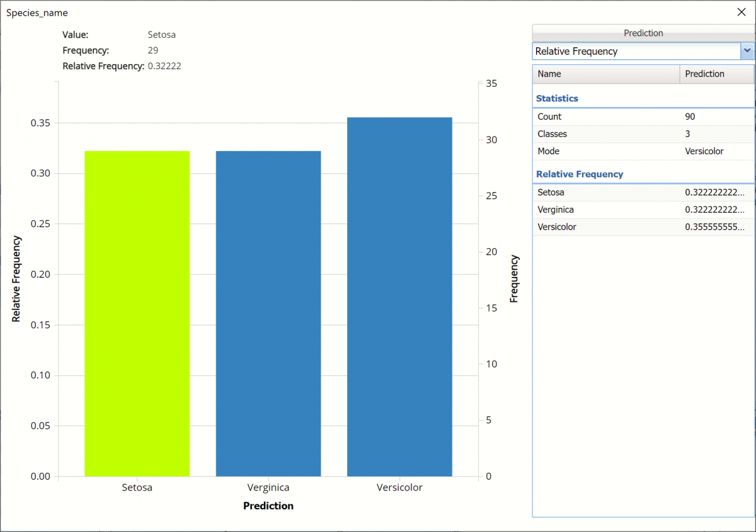The height and width of the screenshot is (532, 756).
Task: Click the Prediction x-axis title
Action: [268, 506]
